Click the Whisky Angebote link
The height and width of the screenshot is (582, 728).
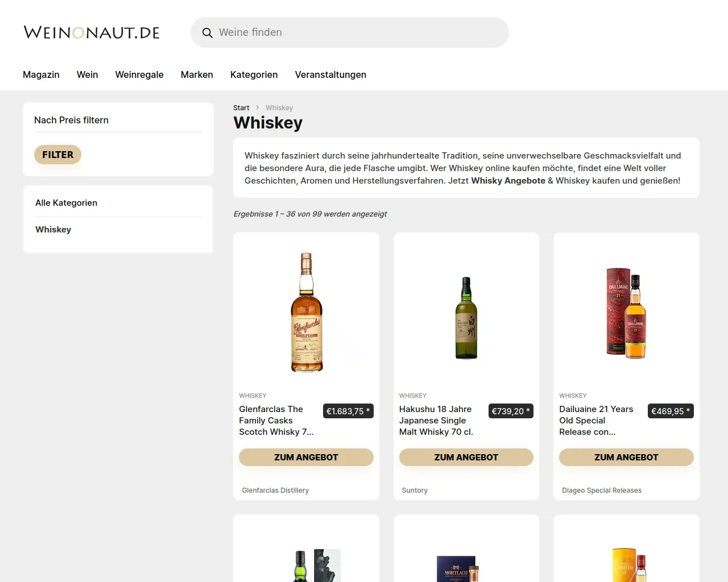tap(508, 181)
